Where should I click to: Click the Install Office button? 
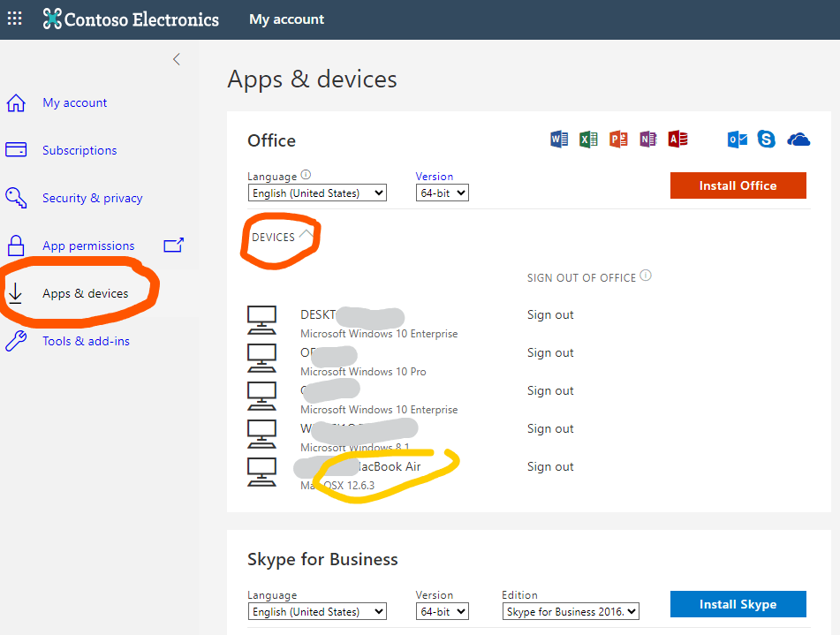738,185
